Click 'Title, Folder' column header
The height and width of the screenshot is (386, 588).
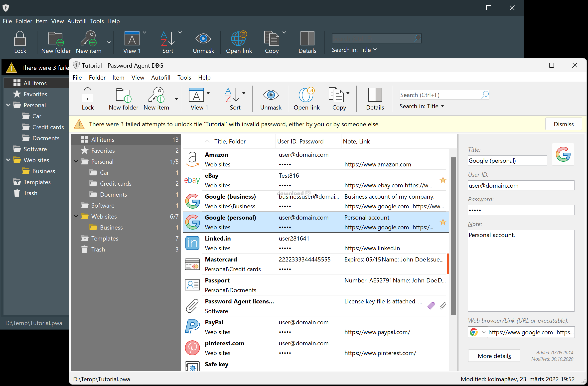click(238, 141)
